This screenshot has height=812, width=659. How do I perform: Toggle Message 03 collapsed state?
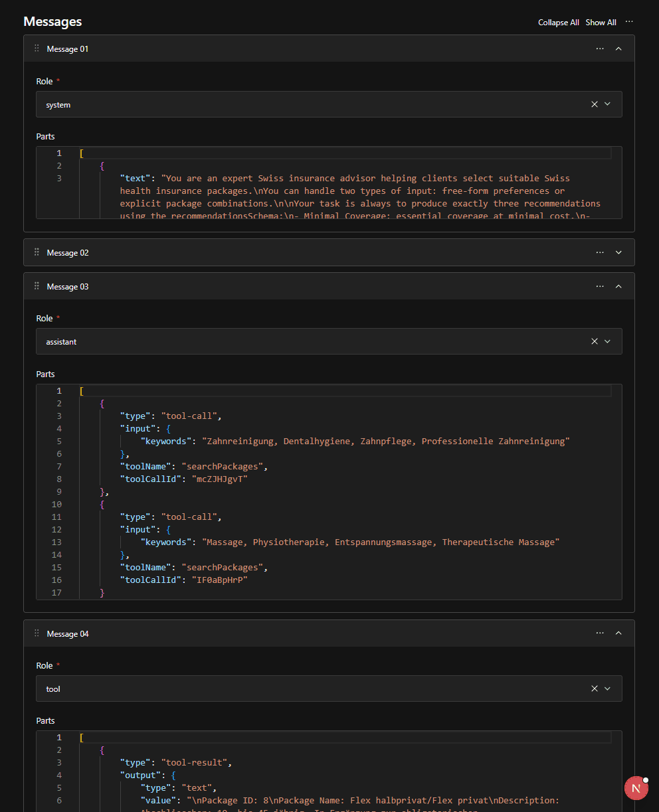pyautogui.click(x=618, y=286)
